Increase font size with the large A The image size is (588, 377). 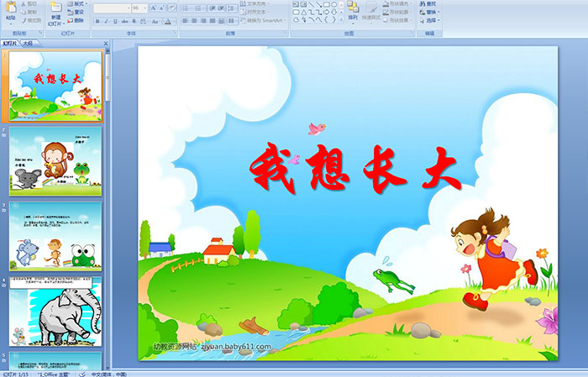point(154,8)
